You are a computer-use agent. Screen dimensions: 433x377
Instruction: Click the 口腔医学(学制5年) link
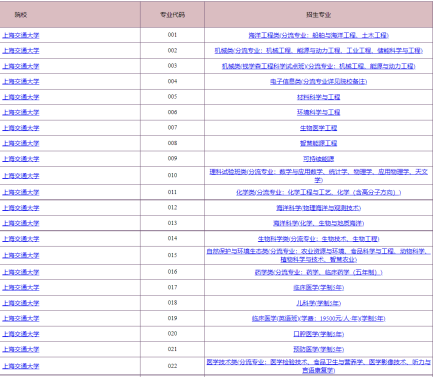318,334
